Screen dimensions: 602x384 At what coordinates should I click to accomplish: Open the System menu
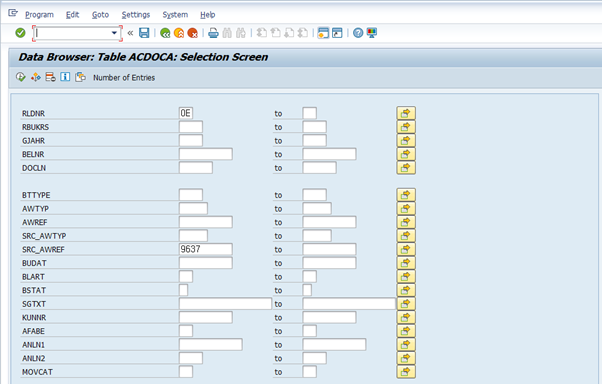click(175, 15)
